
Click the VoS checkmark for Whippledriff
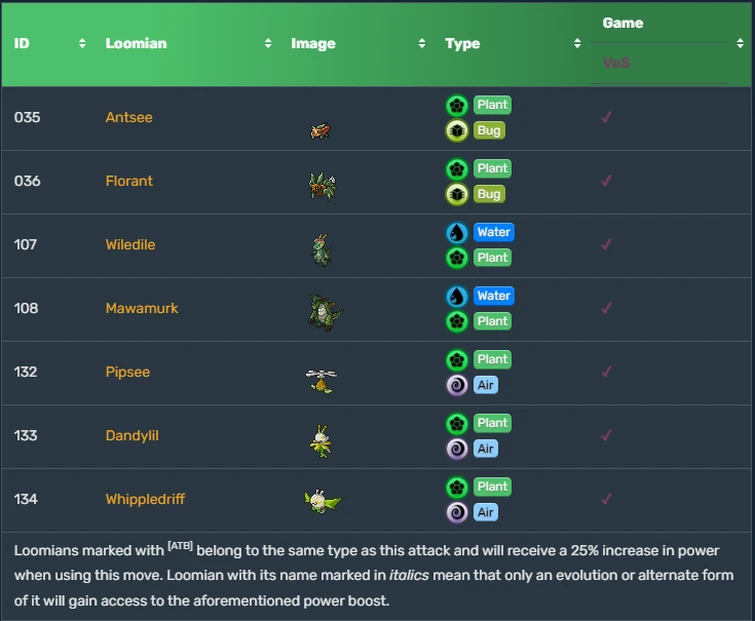pyautogui.click(x=606, y=499)
